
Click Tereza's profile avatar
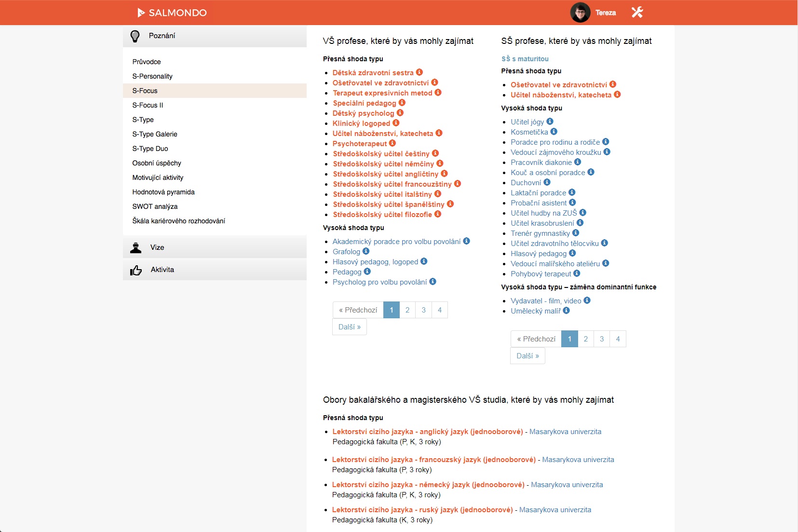[580, 13]
